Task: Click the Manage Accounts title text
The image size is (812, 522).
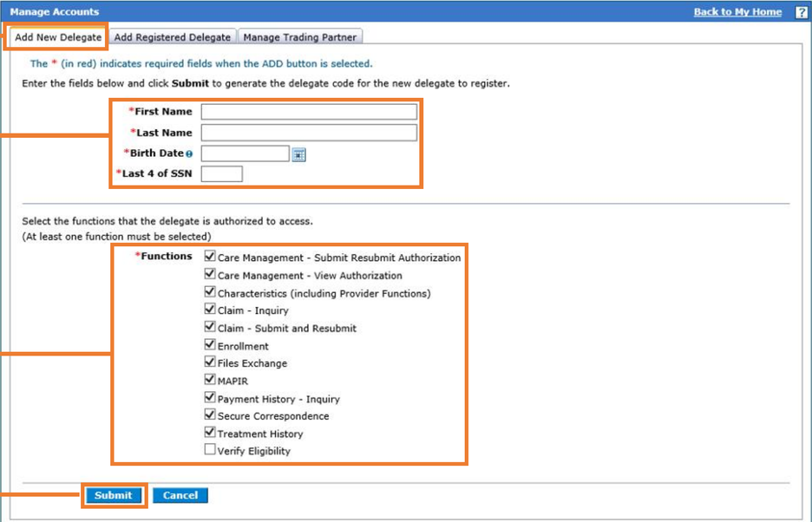Action: pos(55,12)
